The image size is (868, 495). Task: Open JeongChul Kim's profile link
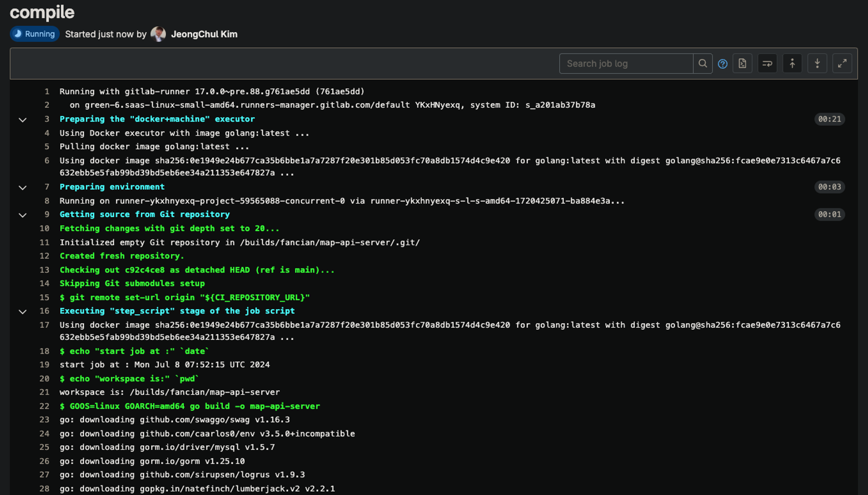[x=204, y=34]
